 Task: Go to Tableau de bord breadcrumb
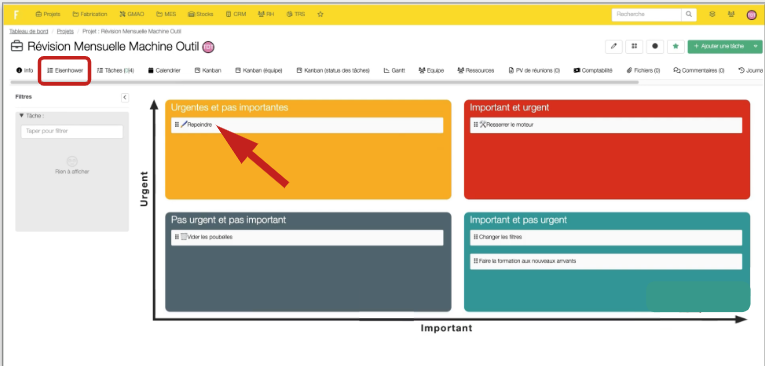[29, 31]
